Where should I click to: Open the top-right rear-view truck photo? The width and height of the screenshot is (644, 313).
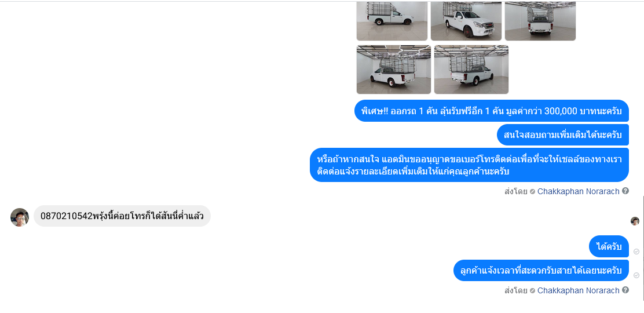[x=540, y=20]
